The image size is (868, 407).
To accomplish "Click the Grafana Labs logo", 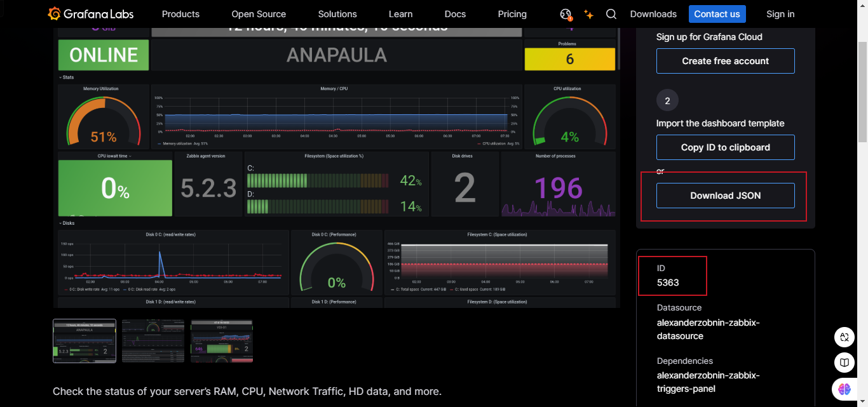I will [x=92, y=14].
